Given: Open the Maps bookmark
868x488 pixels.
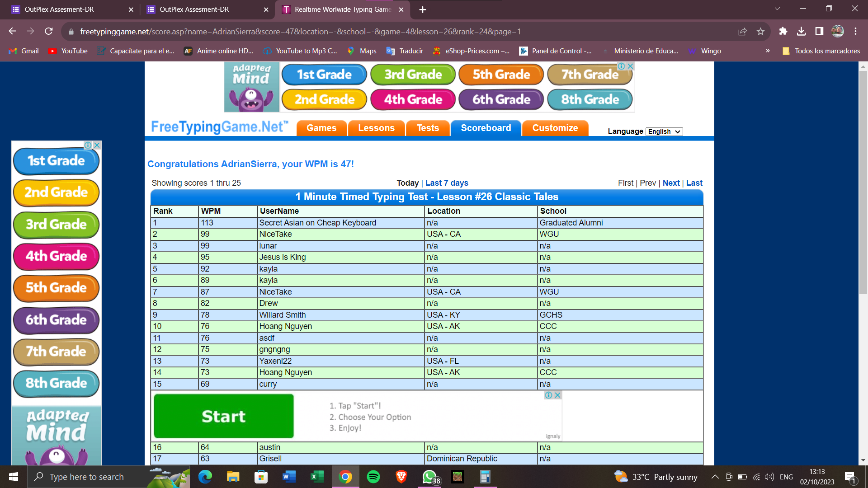Looking at the screenshot, I should pyautogui.click(x=361, y=51).
